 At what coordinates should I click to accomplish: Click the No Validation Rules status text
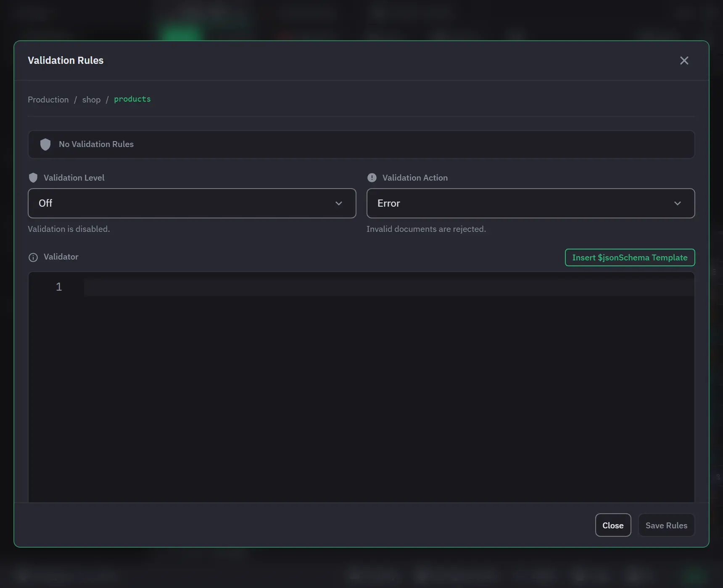coord(96,144)
